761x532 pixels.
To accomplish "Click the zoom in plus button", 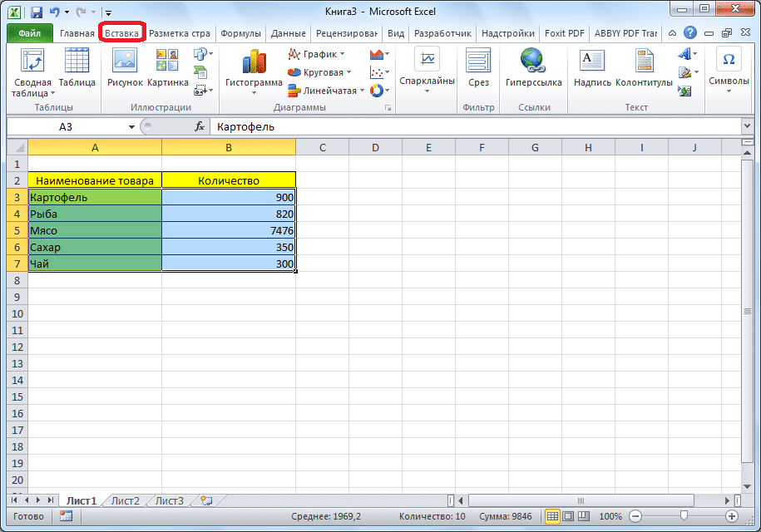I will [731, 516].
